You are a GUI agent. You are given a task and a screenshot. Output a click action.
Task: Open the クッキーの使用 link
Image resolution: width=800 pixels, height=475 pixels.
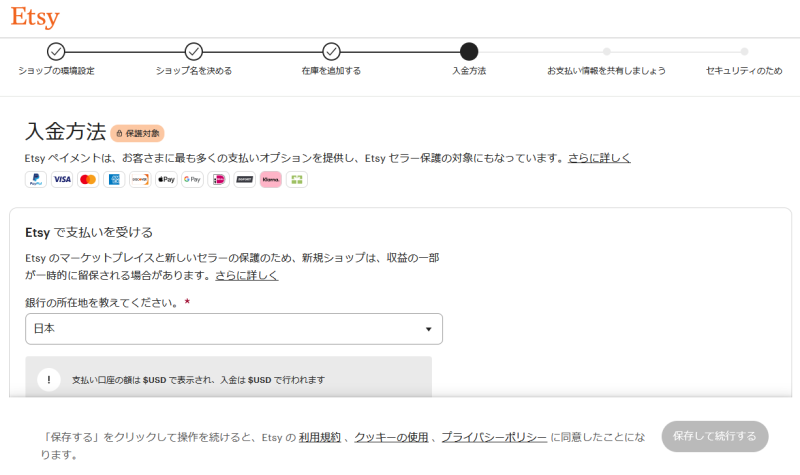(391, 437)
